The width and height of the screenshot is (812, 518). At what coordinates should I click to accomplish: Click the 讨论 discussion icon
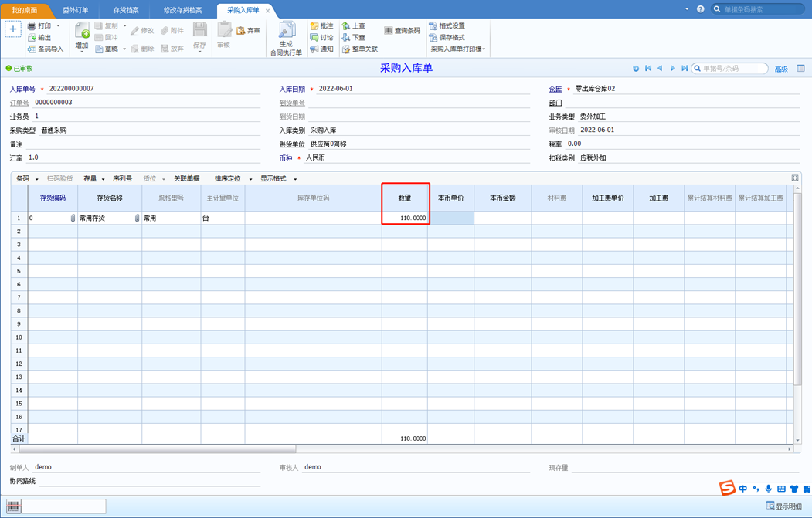pos(314,38)
